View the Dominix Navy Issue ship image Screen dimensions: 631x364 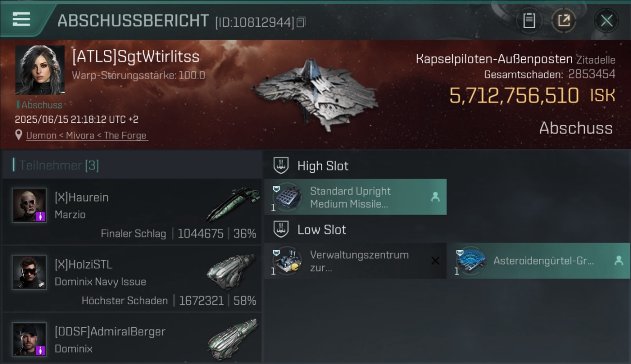point(231,272)
